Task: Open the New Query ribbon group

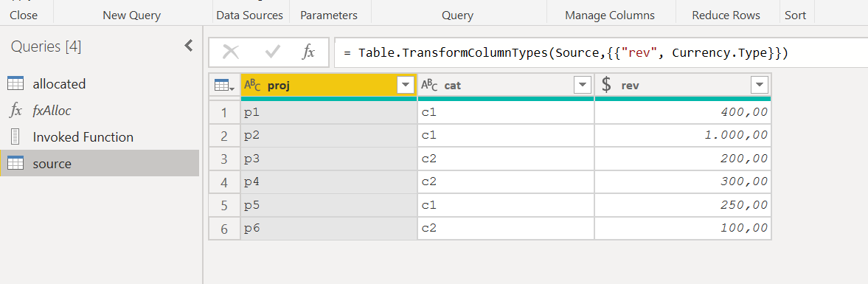Action: (x=132, y=15)
